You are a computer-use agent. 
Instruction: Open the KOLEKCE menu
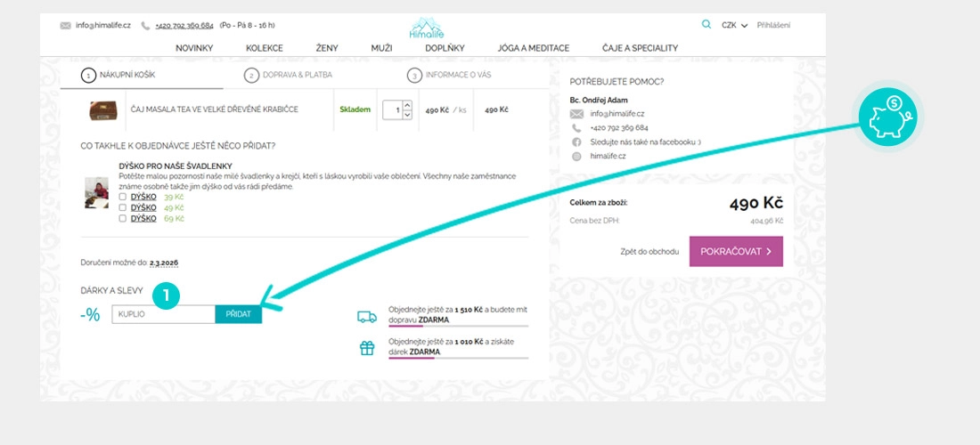click(265, 48)
